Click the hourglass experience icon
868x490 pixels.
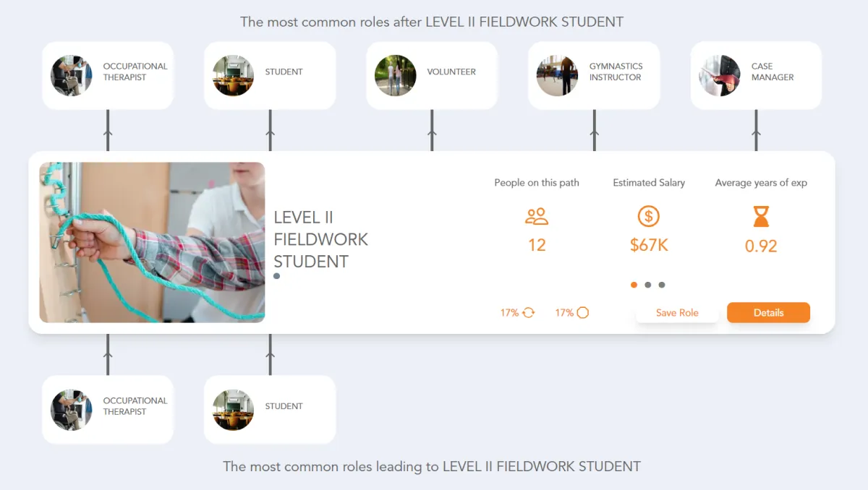[760, 217]
